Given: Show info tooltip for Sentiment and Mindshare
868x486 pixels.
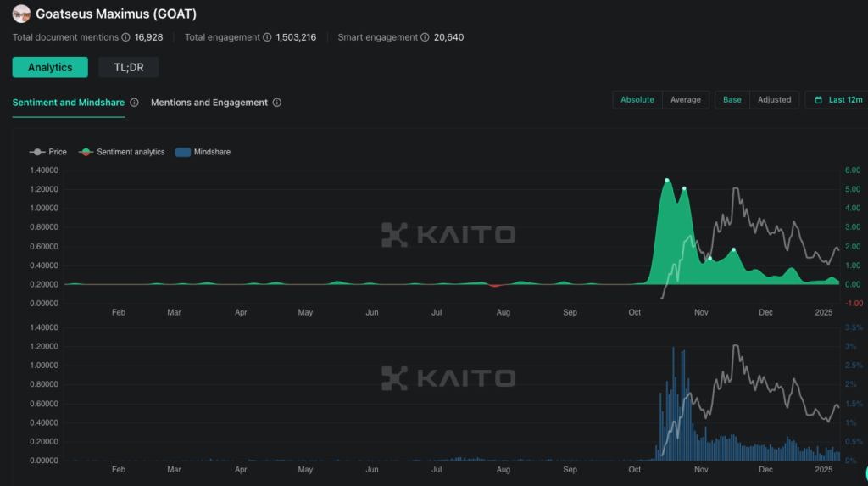Looking at the screenshot, I should click(134, 103).
